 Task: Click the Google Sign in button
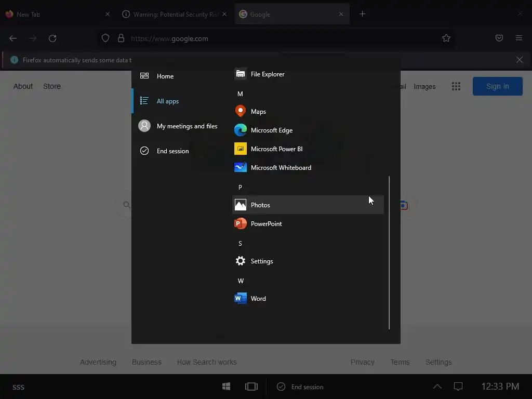click(497, 86)
